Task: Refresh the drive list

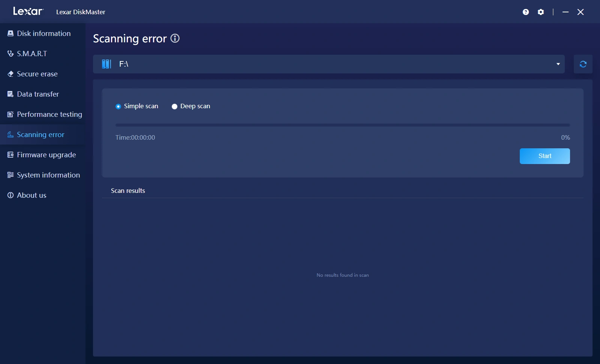Action: coord(583,64)
